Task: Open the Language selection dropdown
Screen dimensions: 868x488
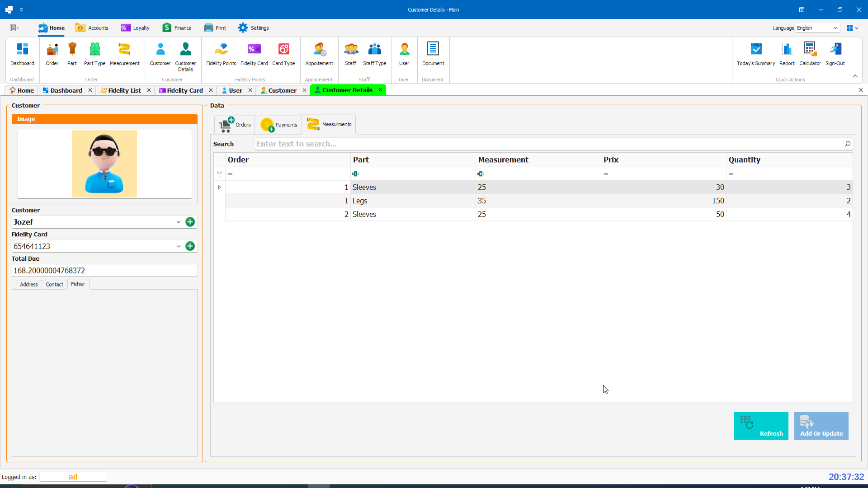Action: [836, 28]
